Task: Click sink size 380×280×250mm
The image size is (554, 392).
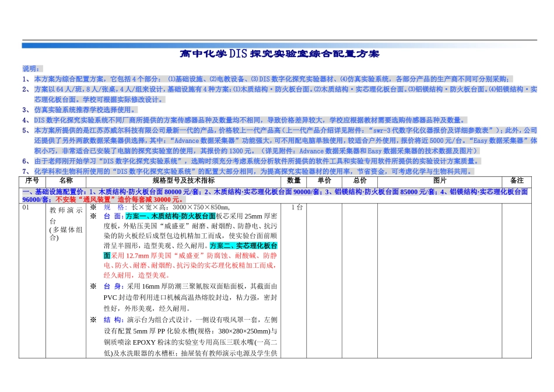Action: [x=244, y=331]
